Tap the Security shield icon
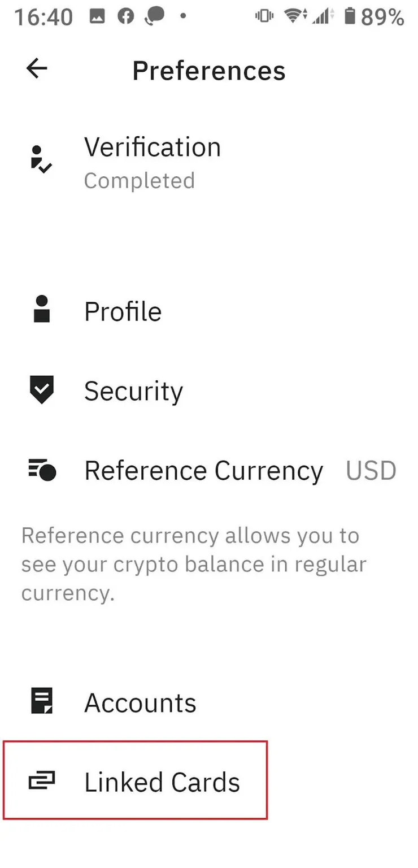 point(41,389)
